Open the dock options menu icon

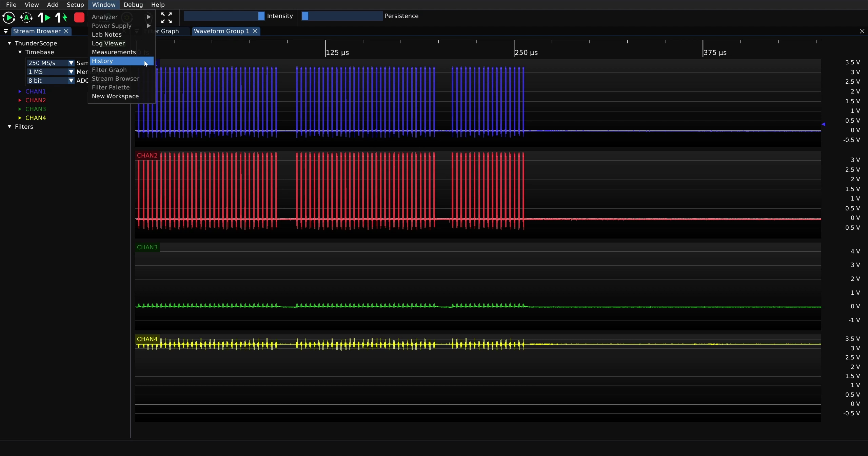[x=5, y=31]
